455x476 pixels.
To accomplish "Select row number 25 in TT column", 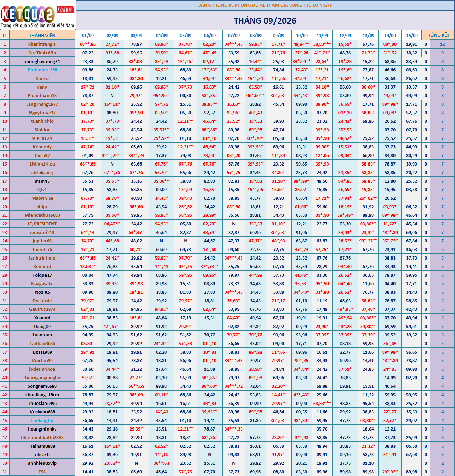I will click(5, 249).
